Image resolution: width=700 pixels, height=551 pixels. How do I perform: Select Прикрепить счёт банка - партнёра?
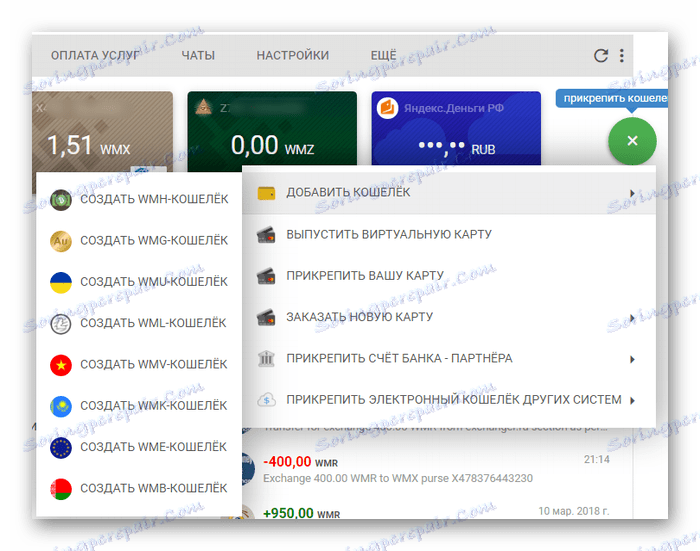coord(449,359)
